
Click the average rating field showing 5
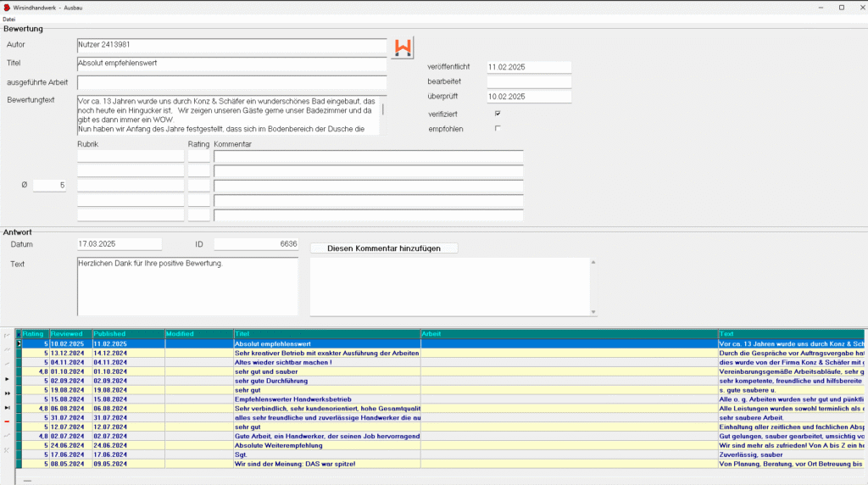click(x=50, y=186)
